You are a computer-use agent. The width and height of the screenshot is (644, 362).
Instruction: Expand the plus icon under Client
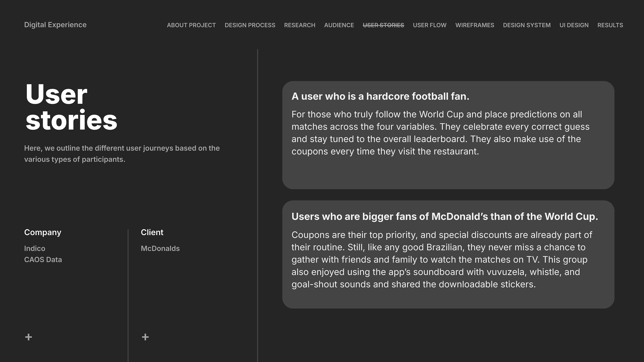click(145, 337)
